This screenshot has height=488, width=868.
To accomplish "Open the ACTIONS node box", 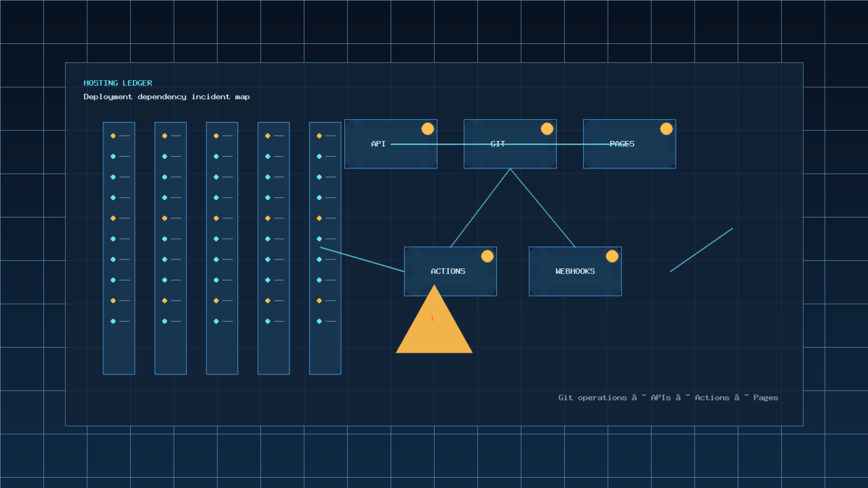I will (x=450, y=271).
